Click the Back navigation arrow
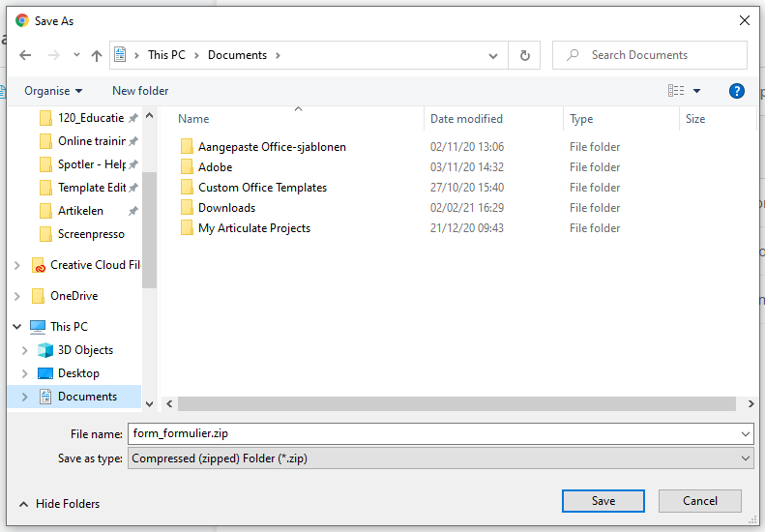 point(26,55)
